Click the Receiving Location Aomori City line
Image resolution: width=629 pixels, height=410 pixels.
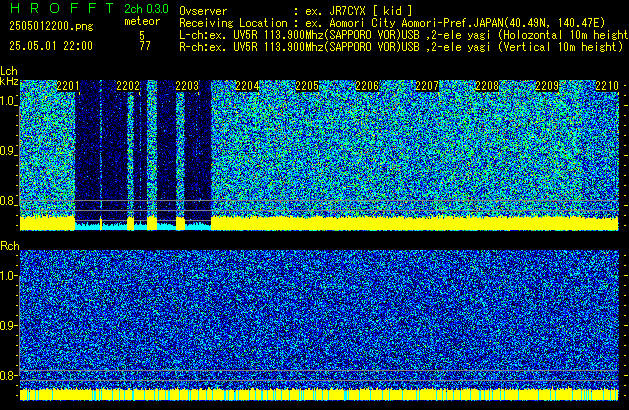pyautogui.click(x=392, y=23)
